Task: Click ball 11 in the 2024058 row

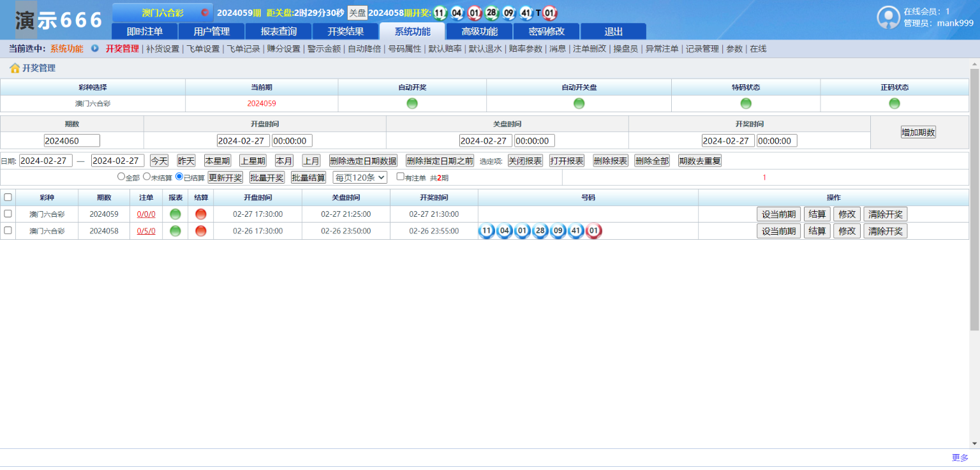Action: [487, 231]
